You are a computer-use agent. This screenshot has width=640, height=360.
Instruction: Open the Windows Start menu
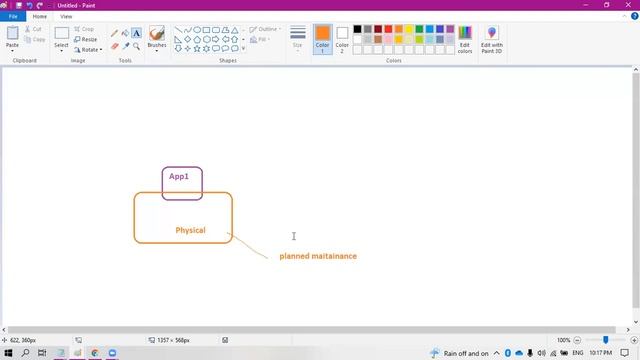pyautogui.click(x=8, y=353)
